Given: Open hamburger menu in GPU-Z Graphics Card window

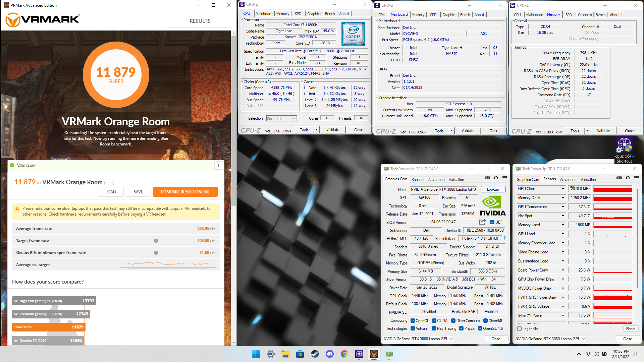Looking at the screenshot, I should click(x=504, y=178).
